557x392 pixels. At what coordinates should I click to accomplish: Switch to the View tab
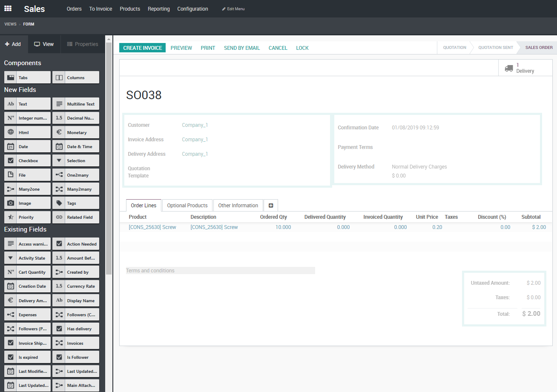coord(44,44)
